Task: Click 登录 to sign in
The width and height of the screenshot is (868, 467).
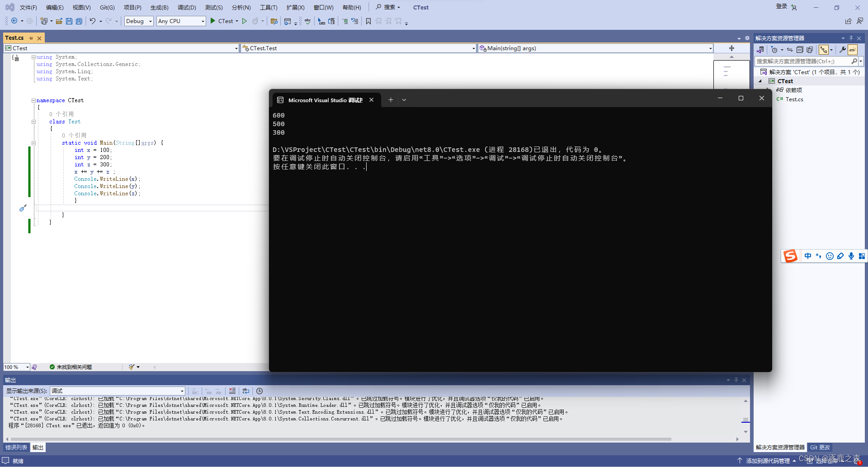Action: click(x=782, y=6)
